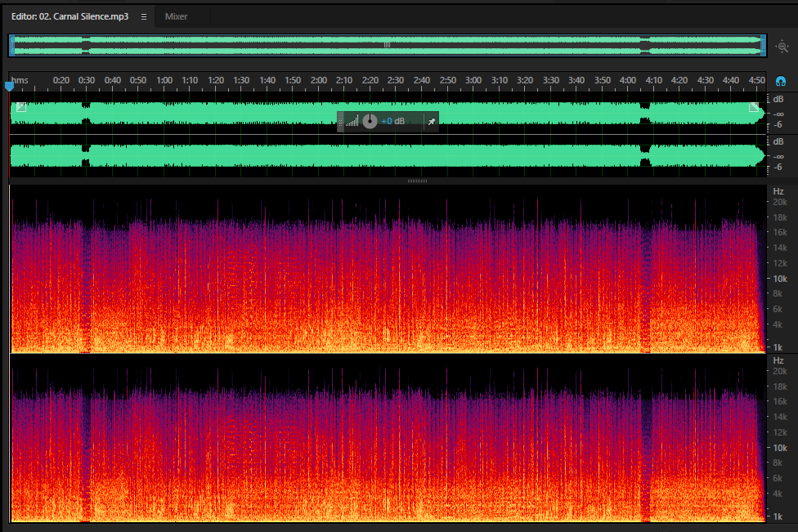Click the 2:00 mark on the time ruler
Screen dimensions: 798x532
(319, 80)
